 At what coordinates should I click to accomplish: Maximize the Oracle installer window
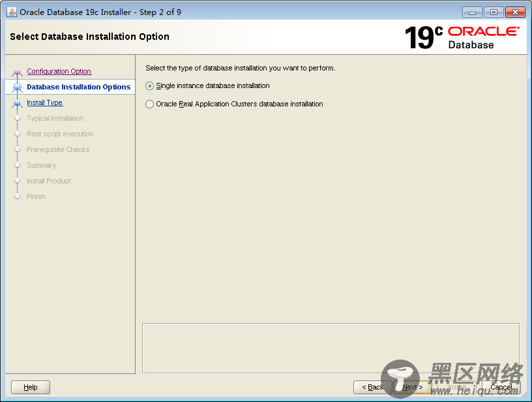(x=494, y=12)
